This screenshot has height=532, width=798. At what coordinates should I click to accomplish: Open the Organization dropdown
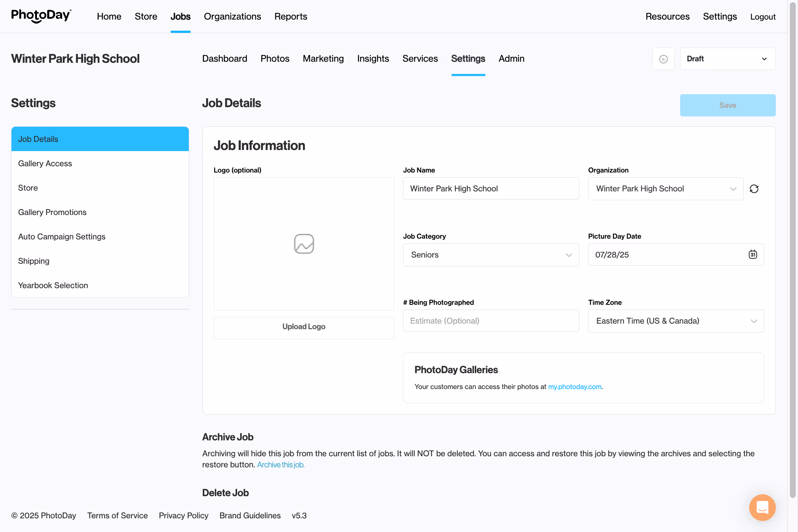666,189
